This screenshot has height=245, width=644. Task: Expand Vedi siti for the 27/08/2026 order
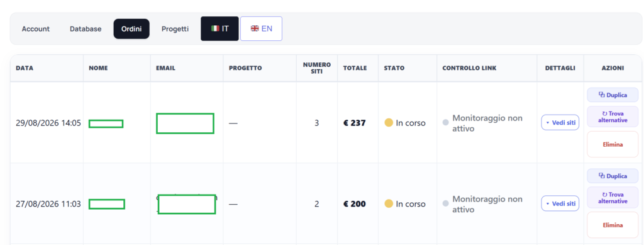[560, 203]
